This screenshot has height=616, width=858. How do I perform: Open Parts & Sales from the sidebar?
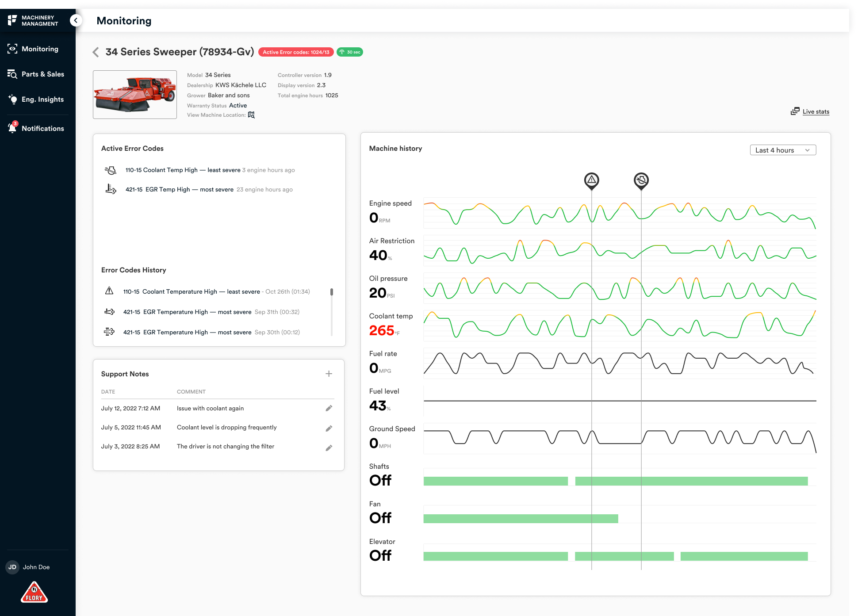(36, 74)
